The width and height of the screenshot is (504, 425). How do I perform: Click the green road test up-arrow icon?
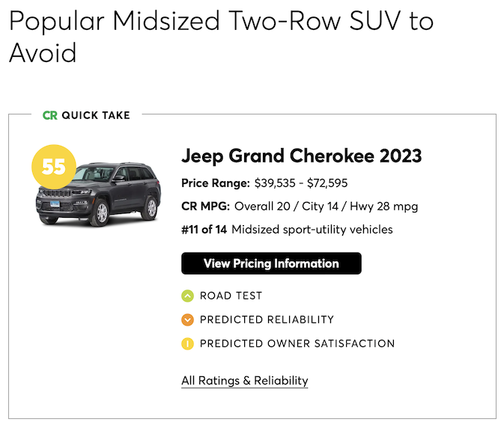point(187,296)
